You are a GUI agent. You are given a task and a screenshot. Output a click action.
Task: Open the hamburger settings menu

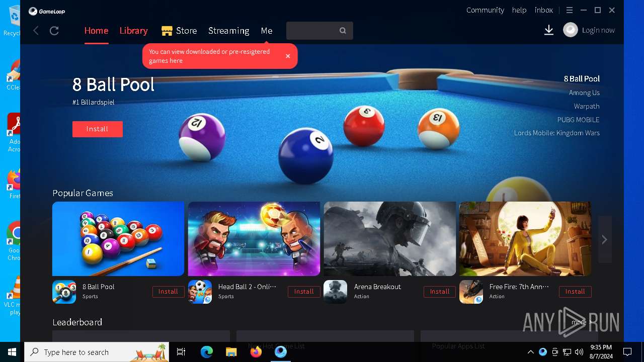pos(570,10)
